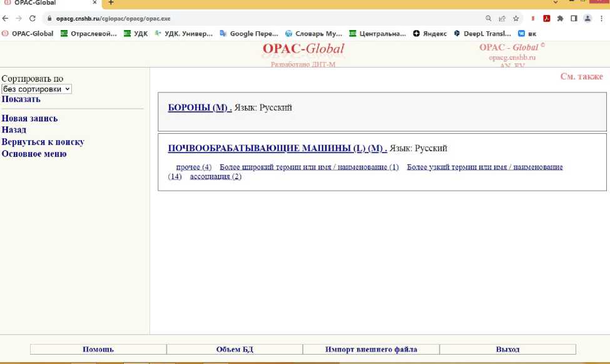
Task: Click the OPAC-Global header logo
Action: click(303, 49)
